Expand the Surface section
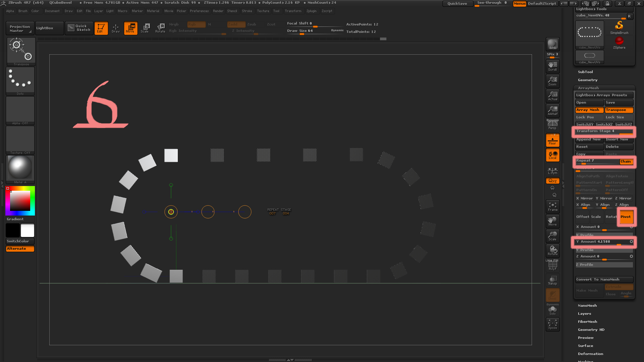This screenshot has height=362, width=644. click(x=585, y=346)
